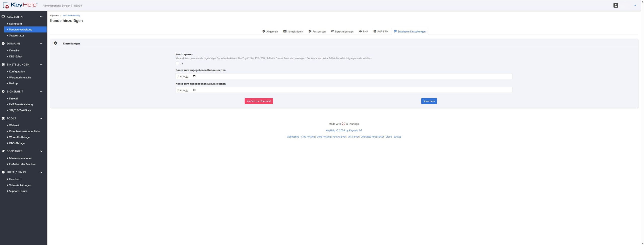Collapse the EINSTELLUNGEN sidebar section

[41, 65]
